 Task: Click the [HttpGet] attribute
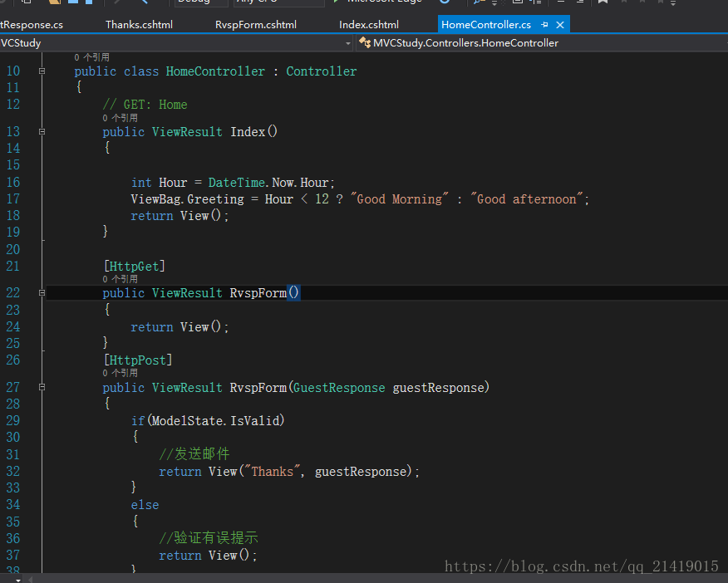click(134, 267)
